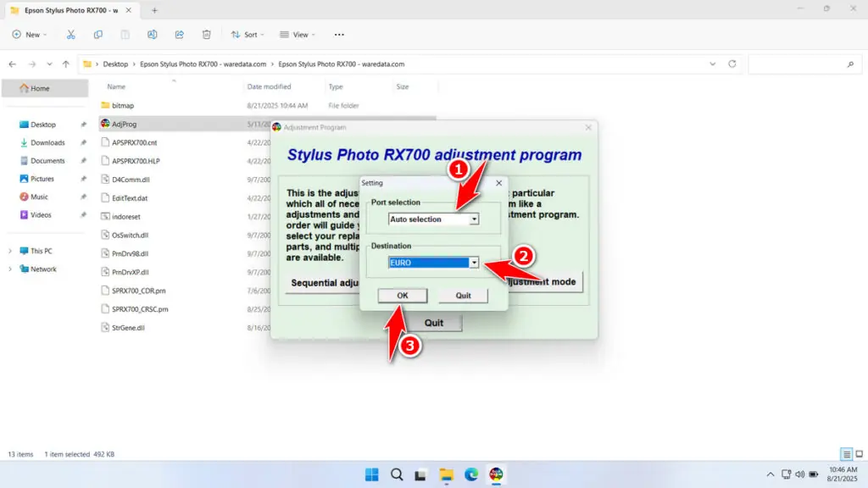
Task: Click OK in the Setting dialog
Action: (x=402, y=295)
